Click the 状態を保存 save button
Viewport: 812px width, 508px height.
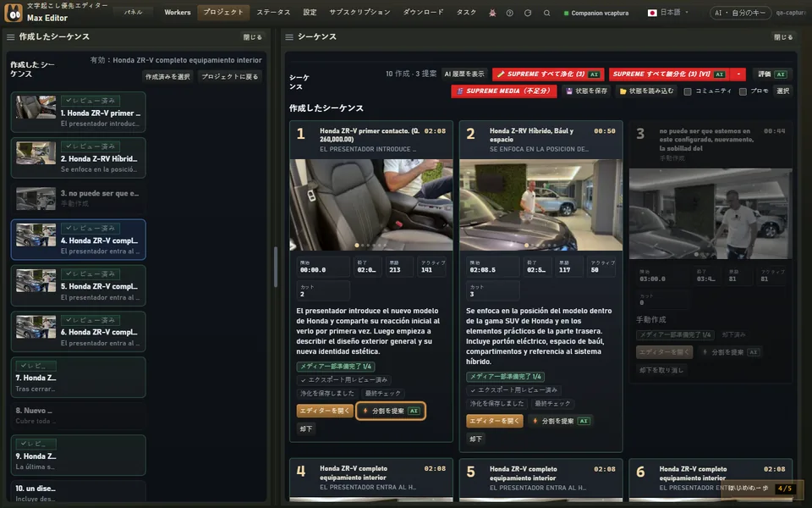(586, 91)
